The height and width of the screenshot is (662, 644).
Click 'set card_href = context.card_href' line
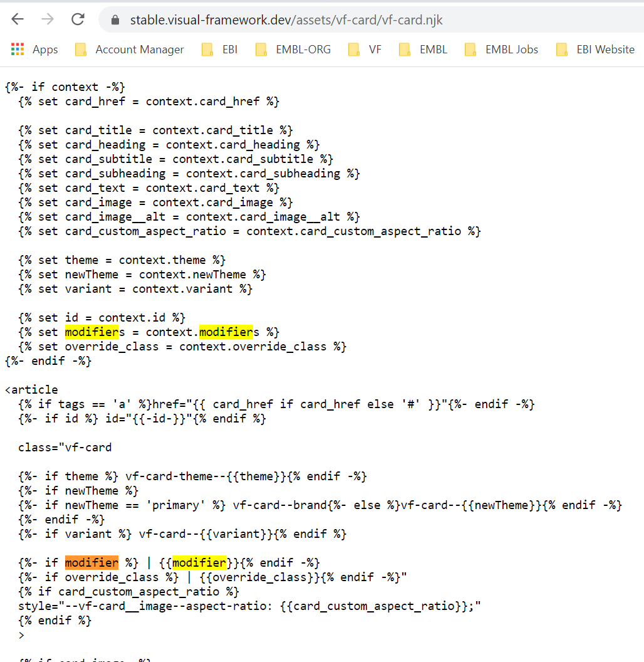[149, 102]
